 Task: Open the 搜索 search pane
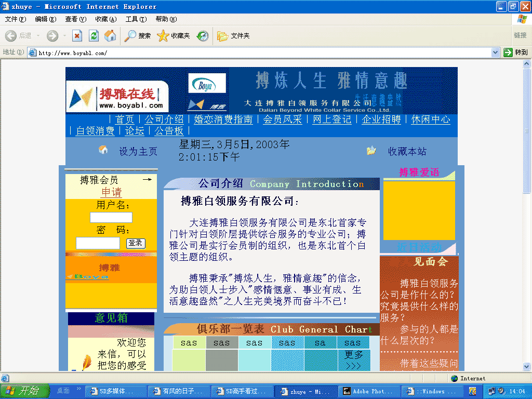tap(138, 36)
